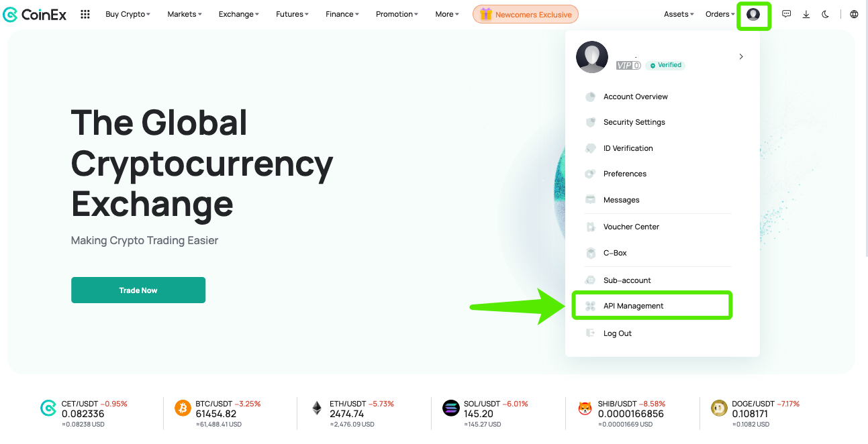Click the download app icon in header
The image size is (868, 444).
coord(806,14)
